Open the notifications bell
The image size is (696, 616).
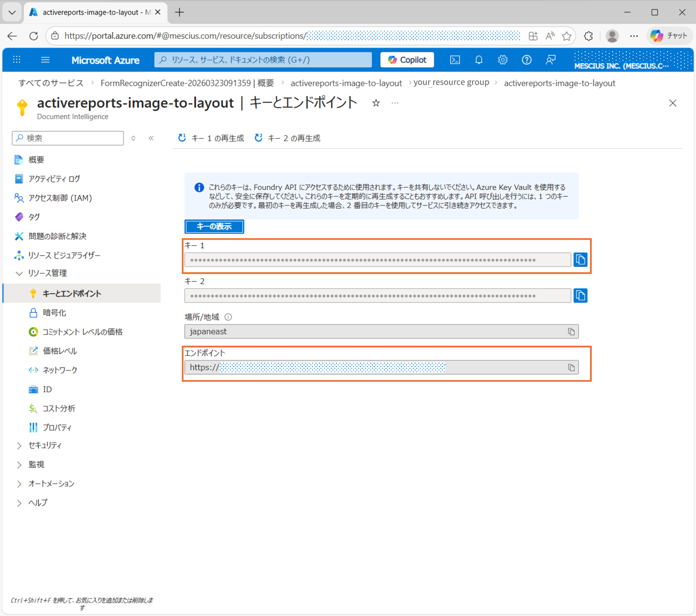479,60
